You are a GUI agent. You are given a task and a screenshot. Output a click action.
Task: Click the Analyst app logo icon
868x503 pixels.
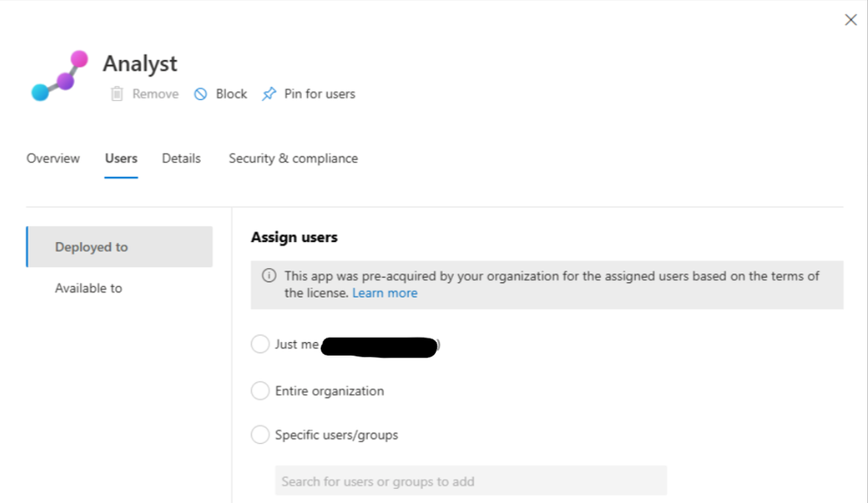pyautogui.click(x=60, y=76)
